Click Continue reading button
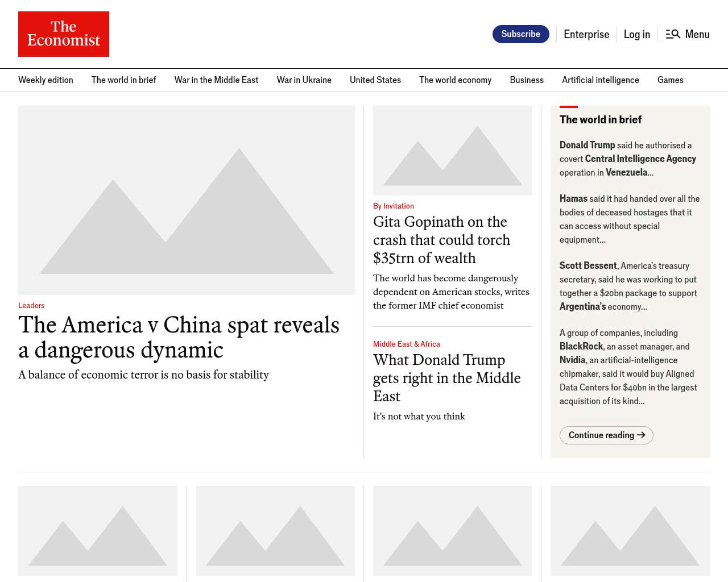Image resolution: width=728 pixels, height=582 pixels. pyautogui.click(x=606, y=435)
